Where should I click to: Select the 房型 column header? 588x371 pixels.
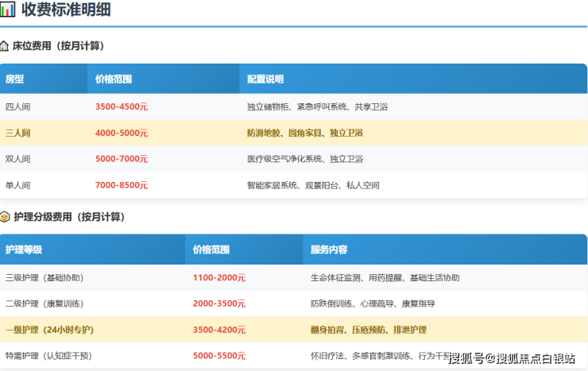click(x=15, y=79)
